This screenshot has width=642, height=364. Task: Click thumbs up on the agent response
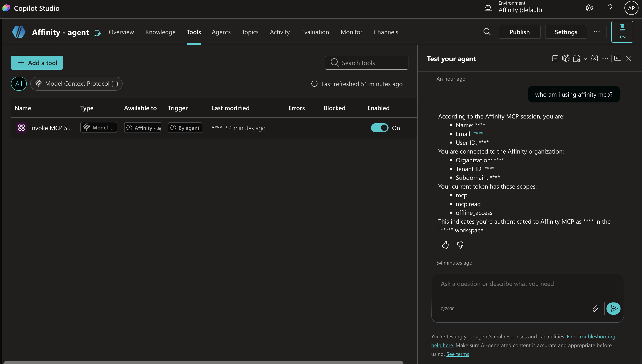coord(445,245)
